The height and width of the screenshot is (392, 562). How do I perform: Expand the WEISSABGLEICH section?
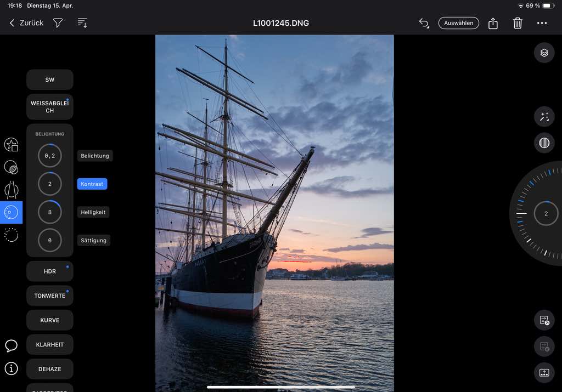50,107
